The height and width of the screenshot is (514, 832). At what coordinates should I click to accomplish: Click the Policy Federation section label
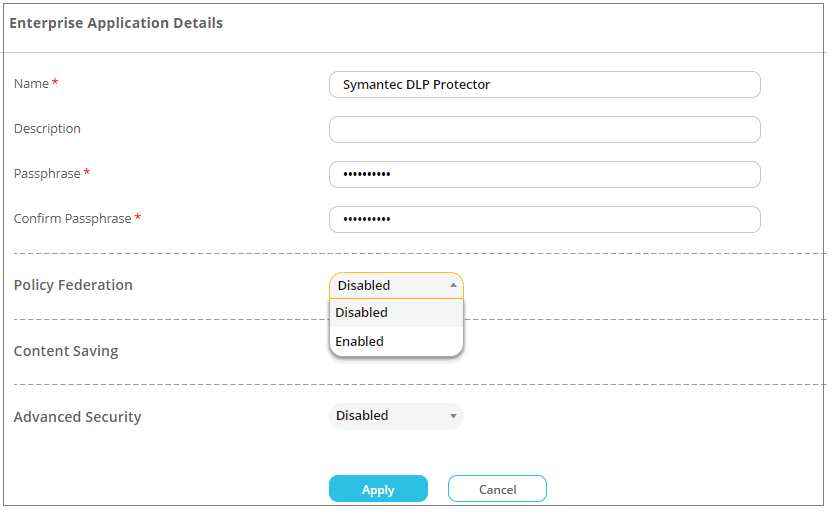(73, 285)
